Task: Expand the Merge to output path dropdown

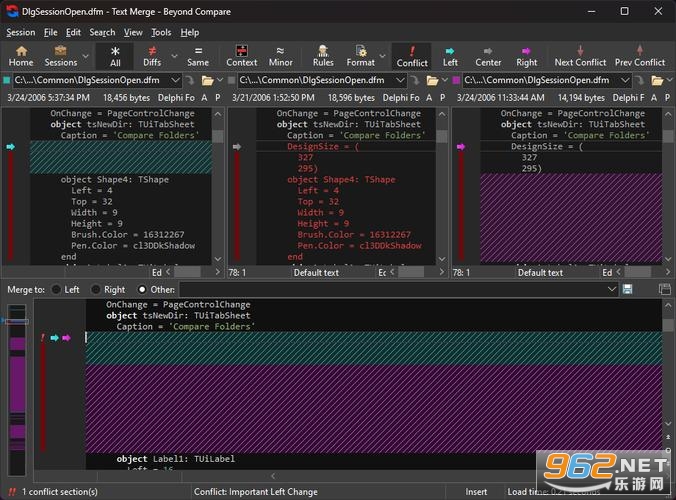Action: pos(611,289)
